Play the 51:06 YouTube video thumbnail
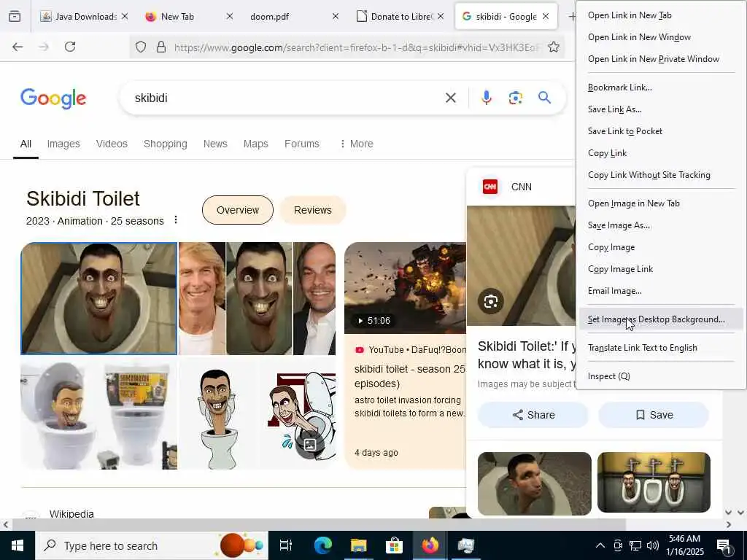The height and width of the screenshot is (560, 747). (x=406, y=287)
